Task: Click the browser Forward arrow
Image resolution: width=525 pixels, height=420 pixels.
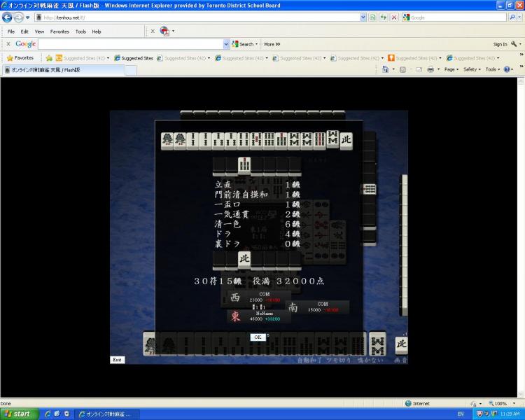Action: coord(19,17)
